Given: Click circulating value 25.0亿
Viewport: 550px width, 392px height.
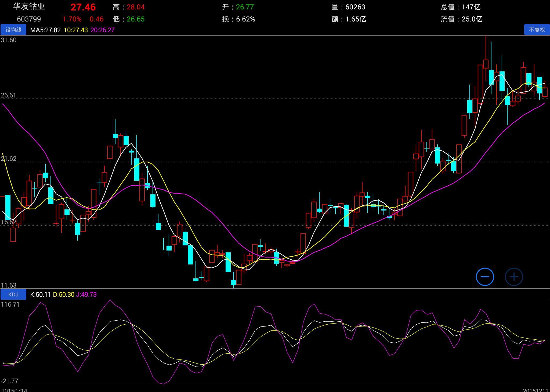Looking at the screenshot, I should pos(472,19).
